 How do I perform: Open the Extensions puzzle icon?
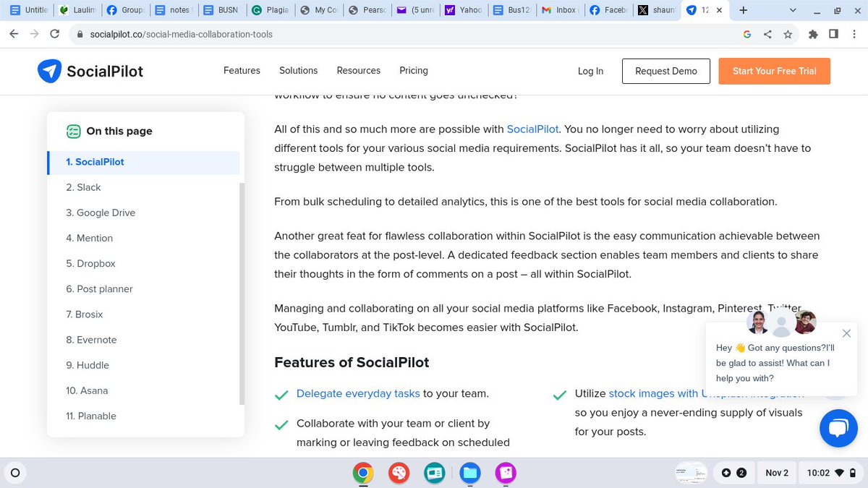click(x=813, y=34)
